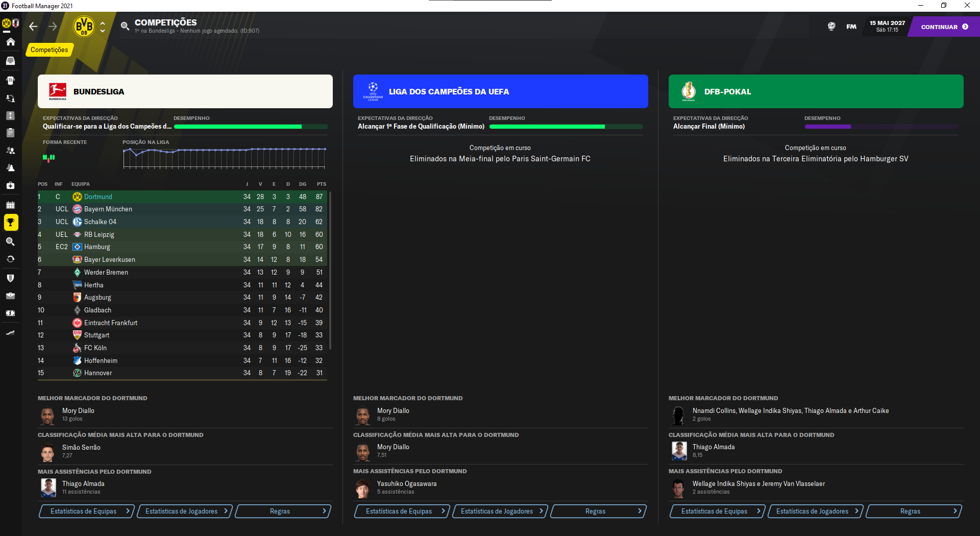
Task: Open the Inbox tray icon
Action: [x=10, y=61]
